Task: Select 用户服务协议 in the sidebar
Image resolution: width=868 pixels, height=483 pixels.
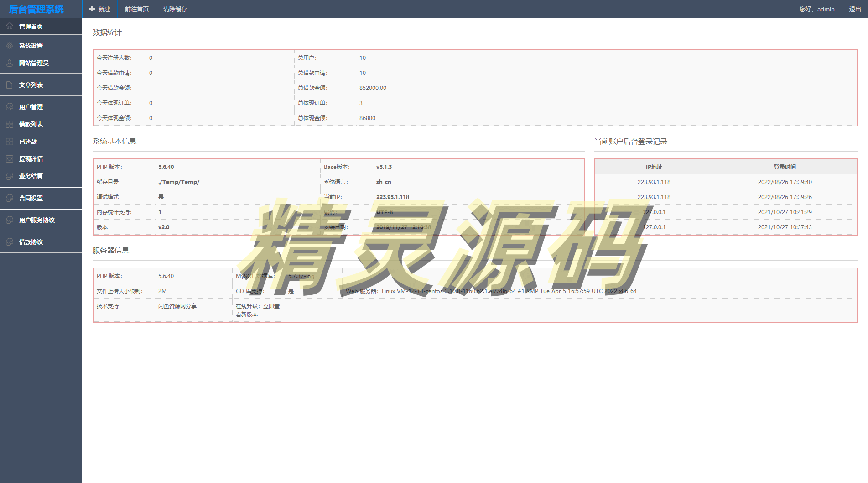Action: click(x=36, y=220)
